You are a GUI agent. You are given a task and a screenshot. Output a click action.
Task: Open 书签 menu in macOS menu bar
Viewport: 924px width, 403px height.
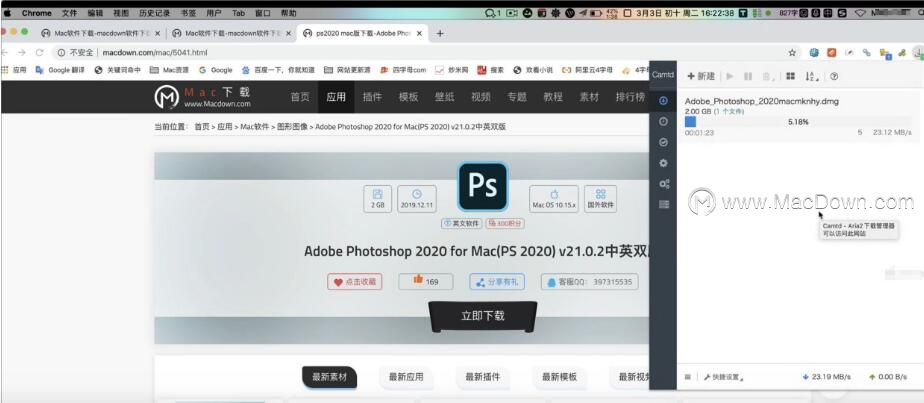189,13
